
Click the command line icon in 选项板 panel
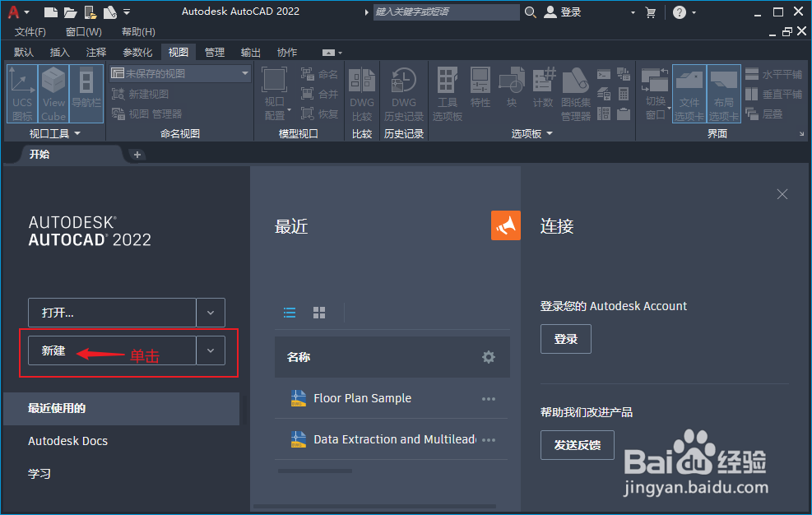[604, 75]
